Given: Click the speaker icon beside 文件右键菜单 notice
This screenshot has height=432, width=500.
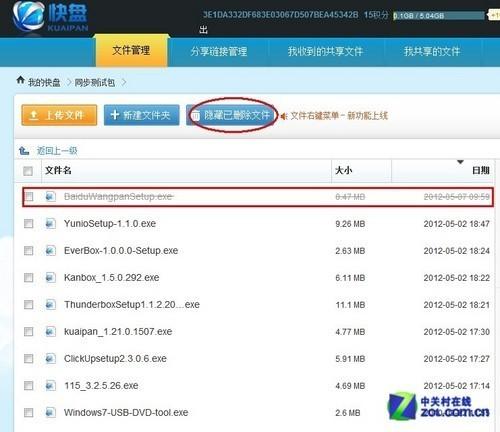Looking at the screenshot, I should pos(284,116).
